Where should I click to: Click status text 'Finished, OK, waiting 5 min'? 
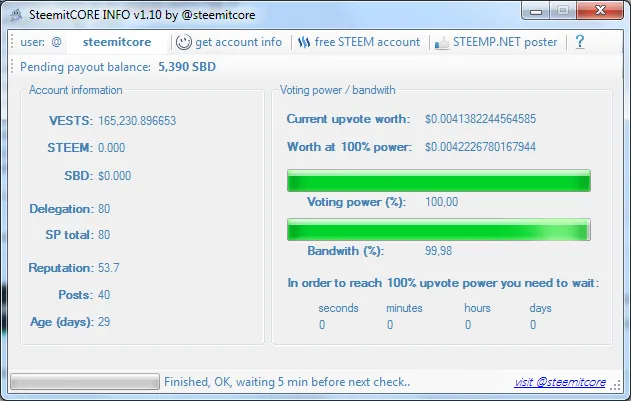[287, 382]
